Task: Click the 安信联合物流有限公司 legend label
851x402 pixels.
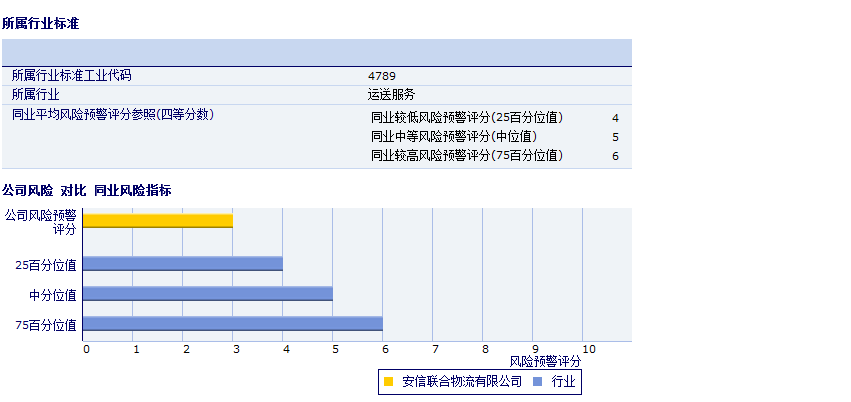Action: [x=462, y=381]
